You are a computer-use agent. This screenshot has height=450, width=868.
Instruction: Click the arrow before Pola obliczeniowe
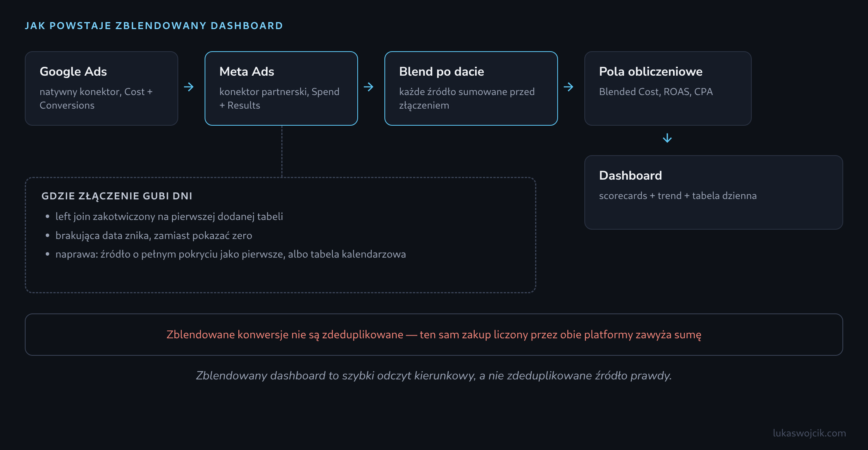568,87
